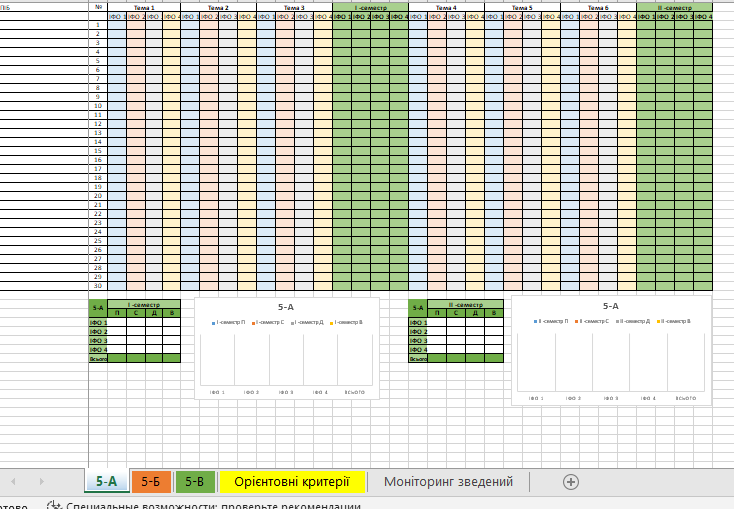The image size is (734, 509).
Task: Select Всього row in left summary table
Action: (134, 359)
